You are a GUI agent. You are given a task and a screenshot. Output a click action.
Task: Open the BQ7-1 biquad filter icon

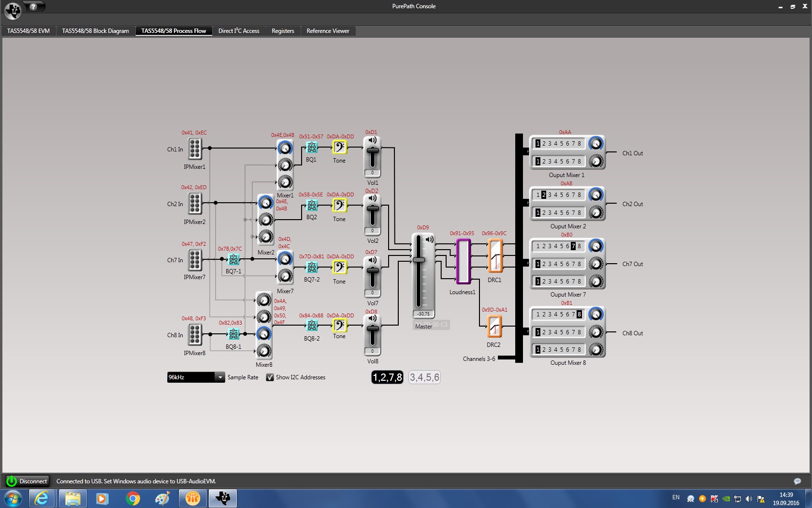tap(233, 259)
